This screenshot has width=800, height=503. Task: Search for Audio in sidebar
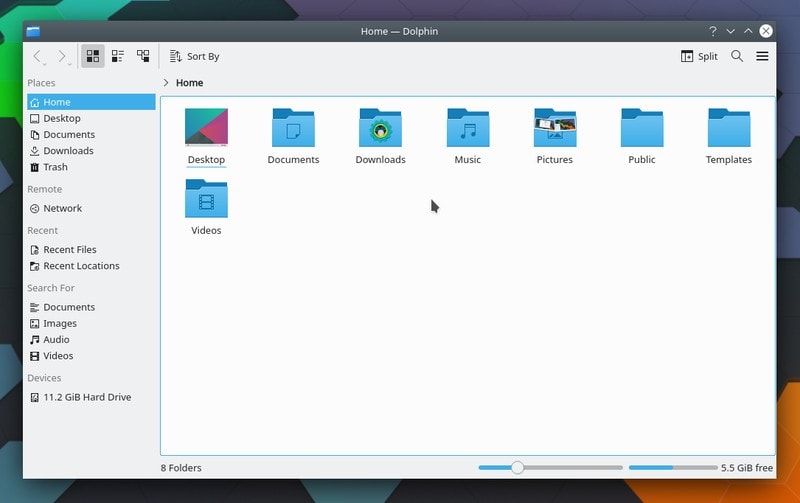[x=91, y=340]
